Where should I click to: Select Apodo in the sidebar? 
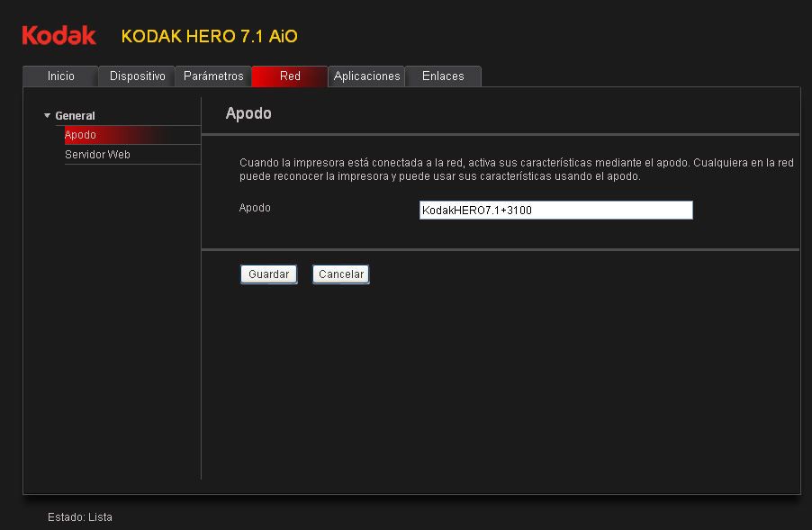point(132,135)
